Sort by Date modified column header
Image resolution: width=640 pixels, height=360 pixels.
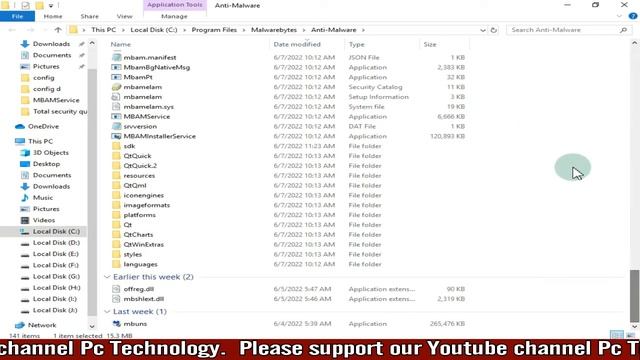297,44
